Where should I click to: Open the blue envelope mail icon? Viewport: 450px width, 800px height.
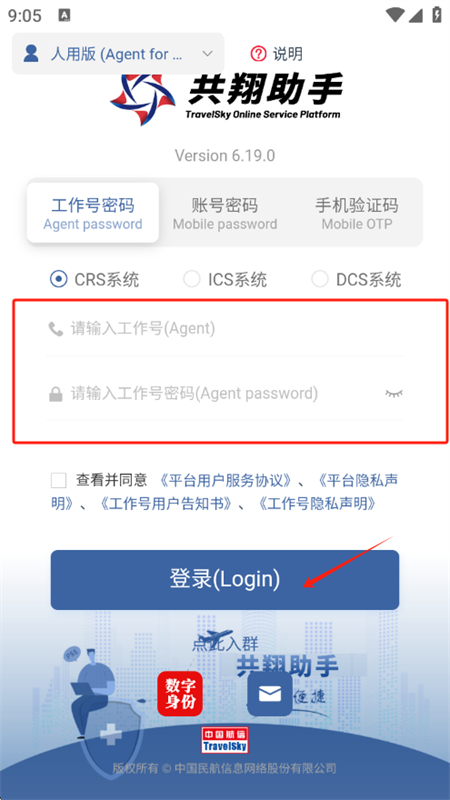[x=270, y=693]
